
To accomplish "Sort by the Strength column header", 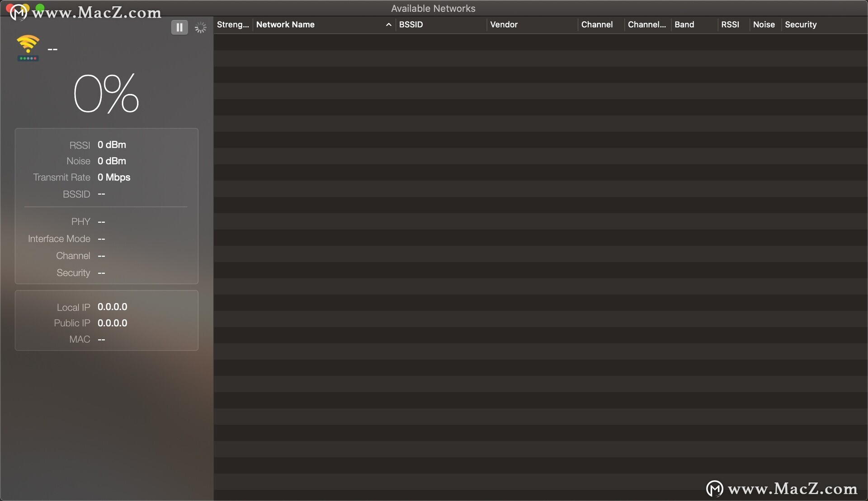I will [x=233, y=25].
